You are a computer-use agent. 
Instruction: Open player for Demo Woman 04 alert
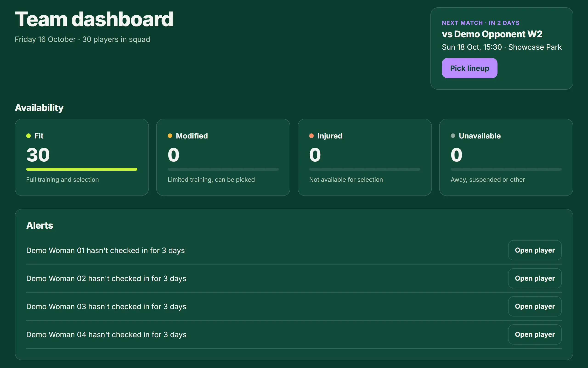(x=535, y=334)
